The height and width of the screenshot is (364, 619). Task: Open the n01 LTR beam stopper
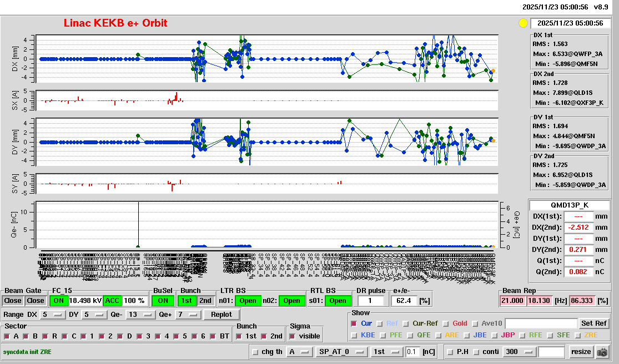[247, 301]
